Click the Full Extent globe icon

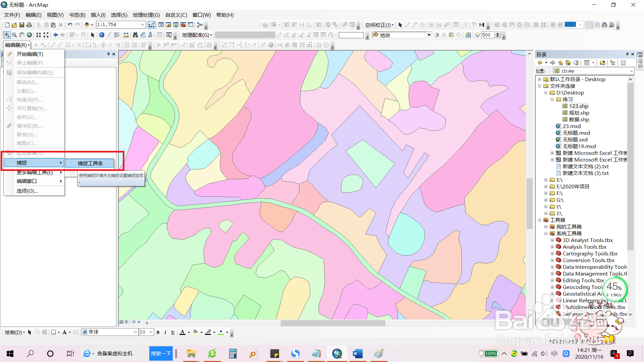[x=30, y=35]
